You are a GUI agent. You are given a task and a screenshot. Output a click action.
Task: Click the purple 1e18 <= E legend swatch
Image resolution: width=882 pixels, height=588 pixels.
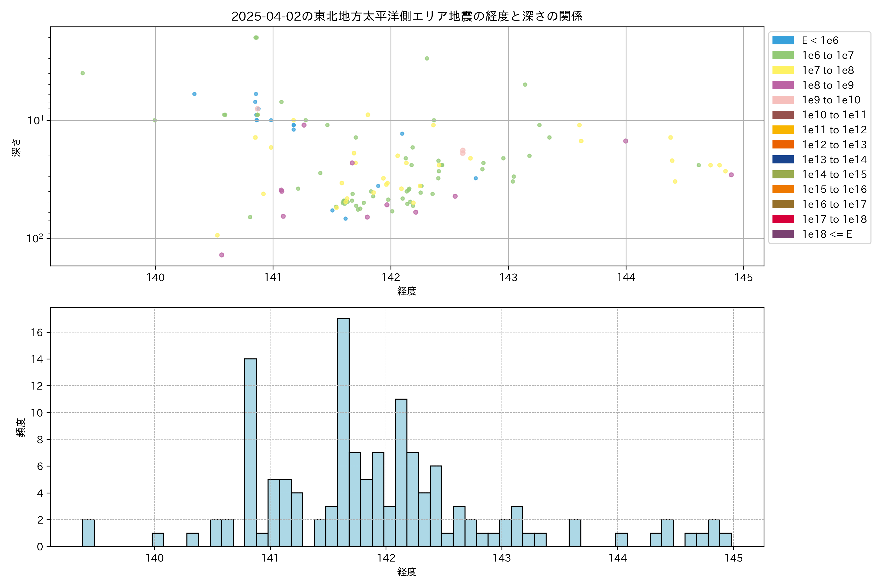tap(783, 234)
